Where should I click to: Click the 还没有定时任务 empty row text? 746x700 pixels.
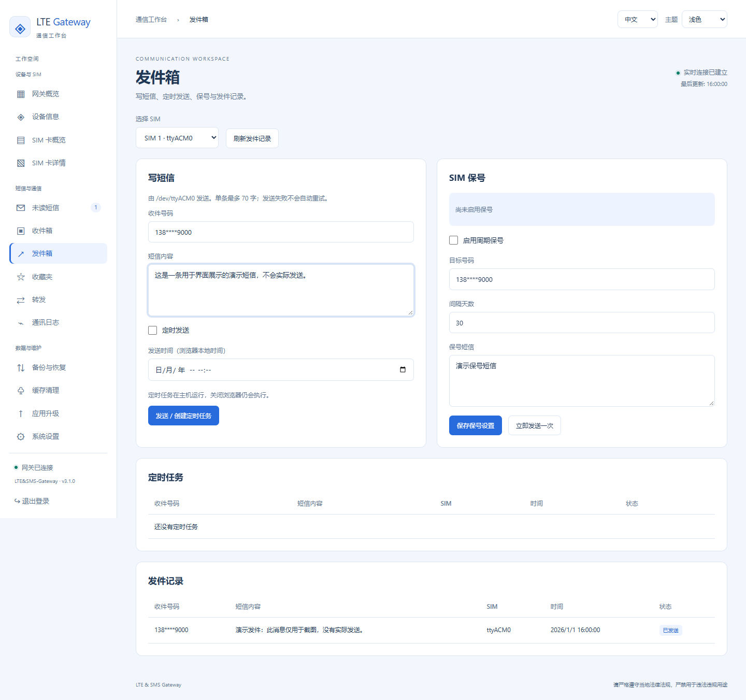(176, 527)
